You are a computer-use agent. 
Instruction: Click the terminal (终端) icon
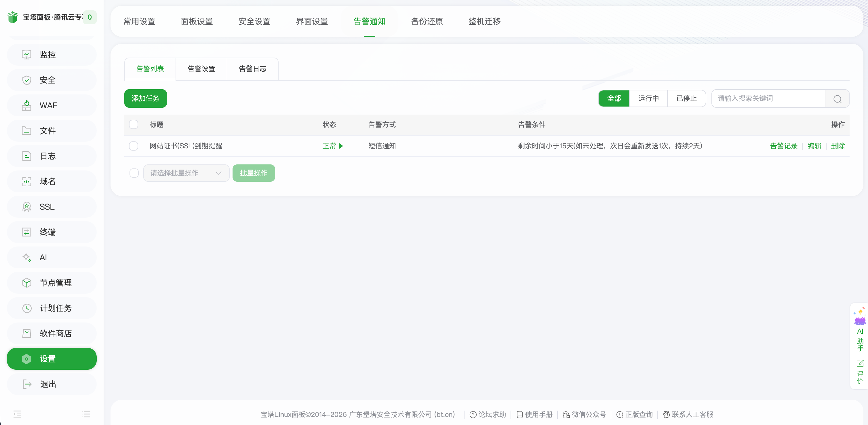click(x=26, y=232)
